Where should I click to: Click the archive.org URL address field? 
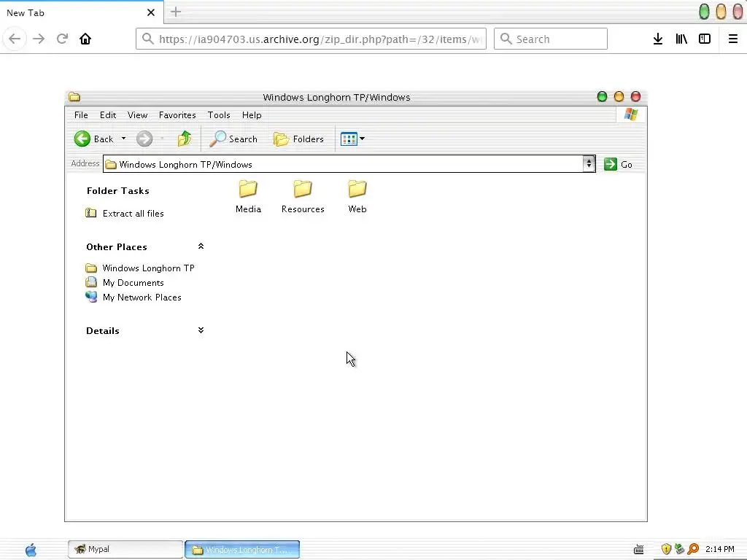[x=311, y=39]
